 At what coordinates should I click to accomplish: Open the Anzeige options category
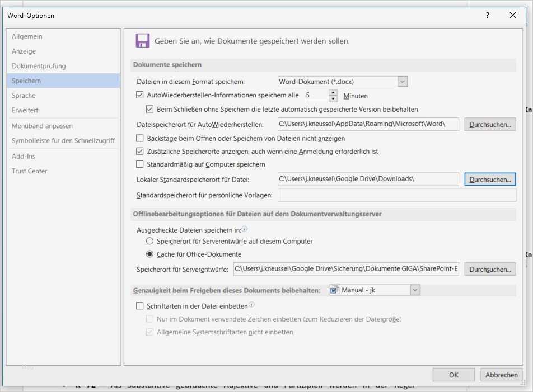tap(63, 51)
